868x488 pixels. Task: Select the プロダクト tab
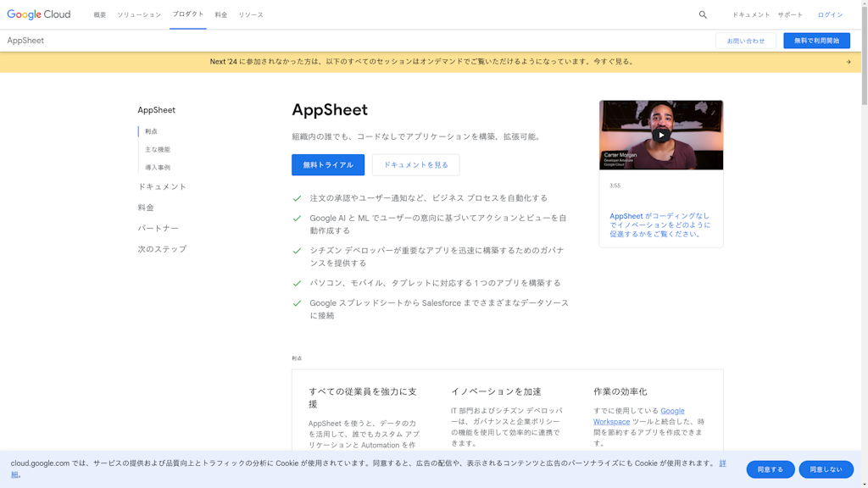point(187,14)
